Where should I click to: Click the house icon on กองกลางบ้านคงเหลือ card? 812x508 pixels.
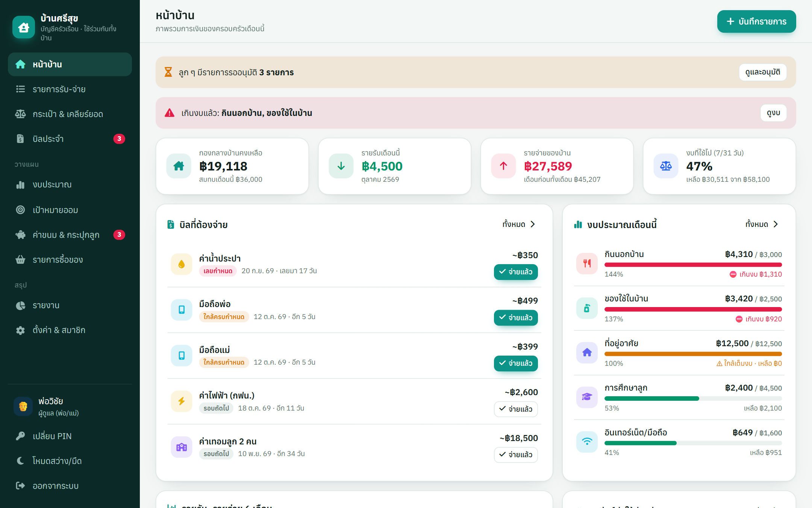(x=179, y=166)
